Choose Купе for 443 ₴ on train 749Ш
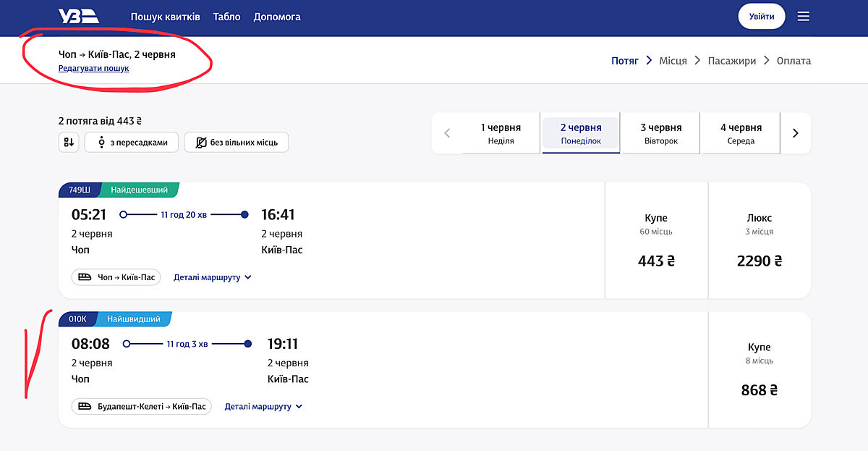Image resolution: width=868 pixels, height=451 pixels. 656,240
